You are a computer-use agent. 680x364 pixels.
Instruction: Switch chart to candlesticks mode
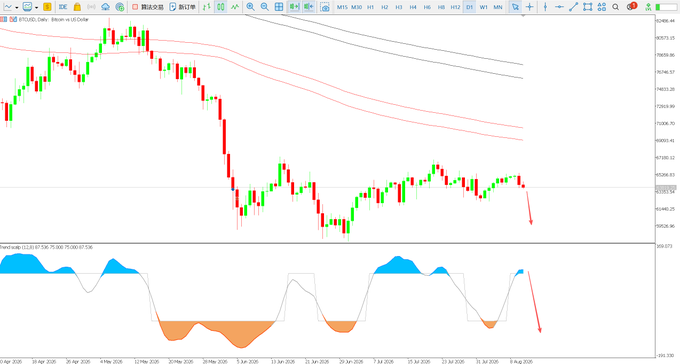(221, 7)
